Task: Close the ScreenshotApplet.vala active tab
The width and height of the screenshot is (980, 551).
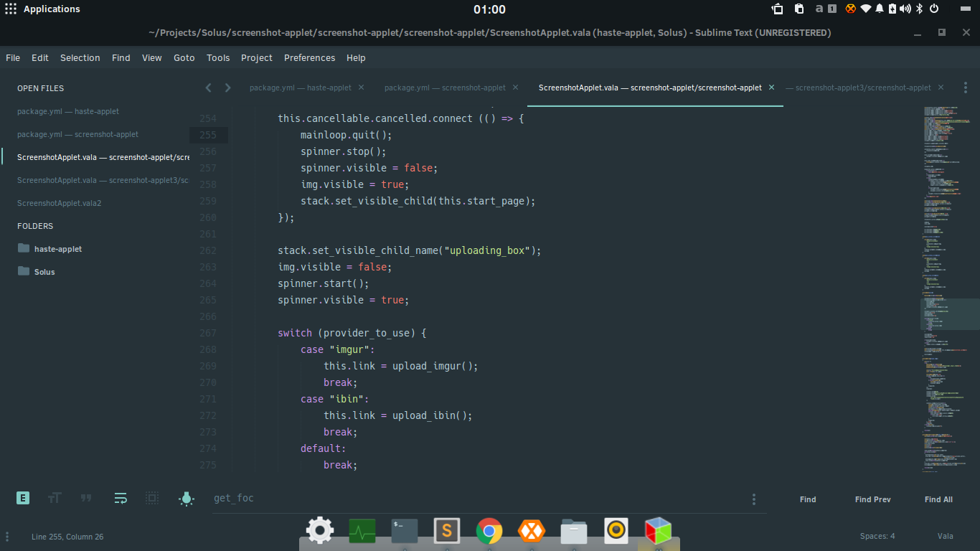Action: (771, 88)
